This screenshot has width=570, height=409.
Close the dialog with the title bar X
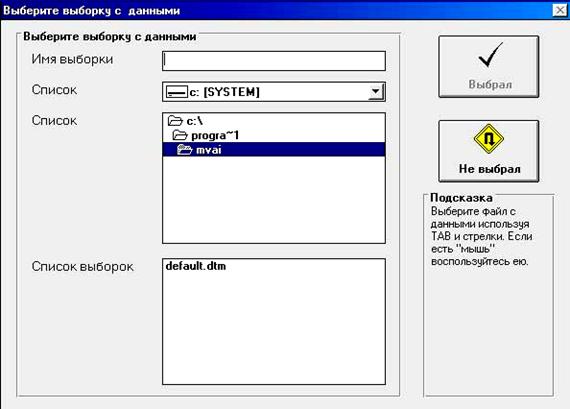(x=560, y=10)
